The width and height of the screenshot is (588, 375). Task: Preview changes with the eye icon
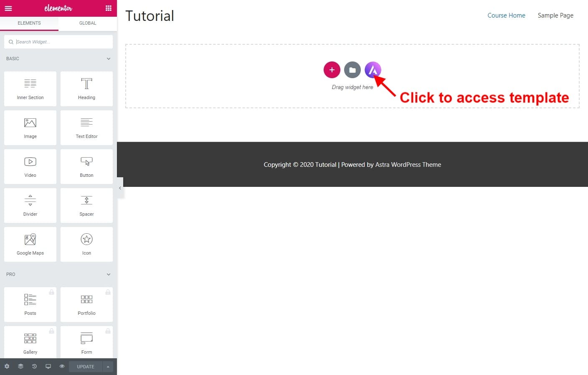62,366
